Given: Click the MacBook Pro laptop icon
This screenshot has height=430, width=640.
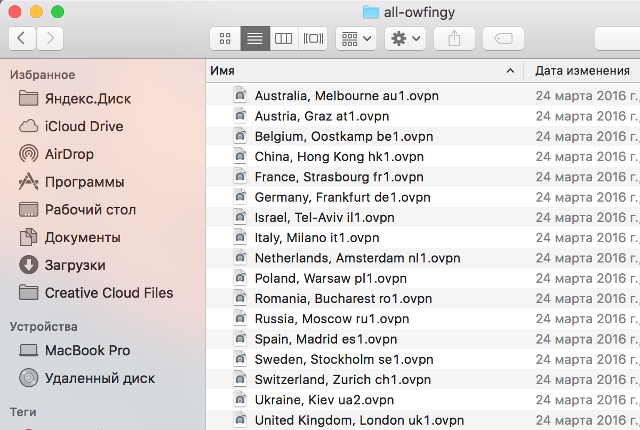Looking at the screenshot, I should (x=29, y=350).
